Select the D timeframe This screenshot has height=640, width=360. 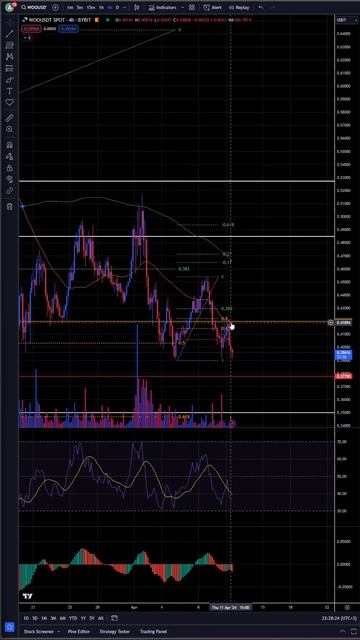click(x=117, y=7)
